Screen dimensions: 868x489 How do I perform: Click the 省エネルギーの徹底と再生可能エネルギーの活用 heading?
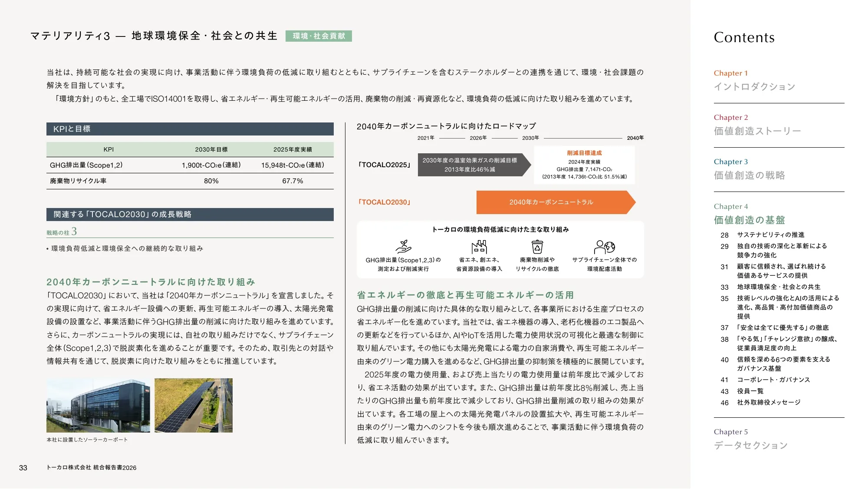coord(465,295)
